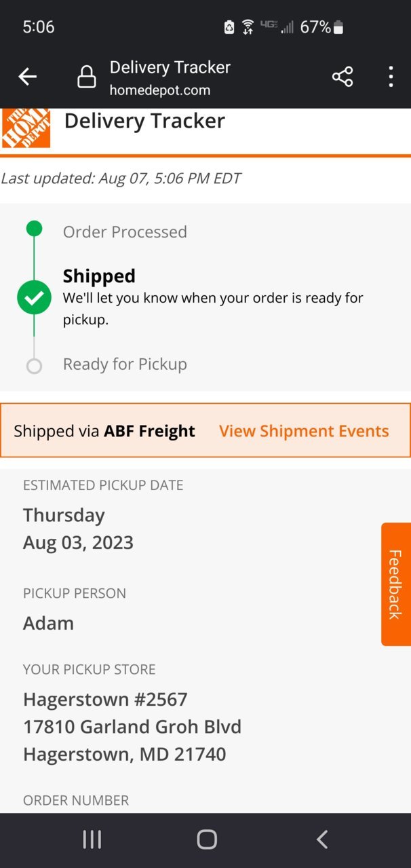Viewport: 411px width, 868px height.
Task: Tap the ABF Freight carrier name
Action: point(149,431)
